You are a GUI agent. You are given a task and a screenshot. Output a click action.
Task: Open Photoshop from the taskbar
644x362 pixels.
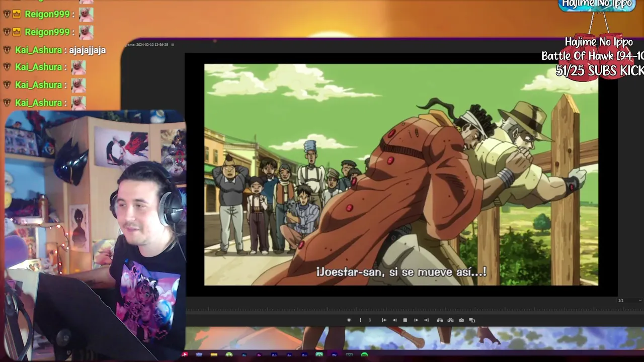tap(244, 355)
